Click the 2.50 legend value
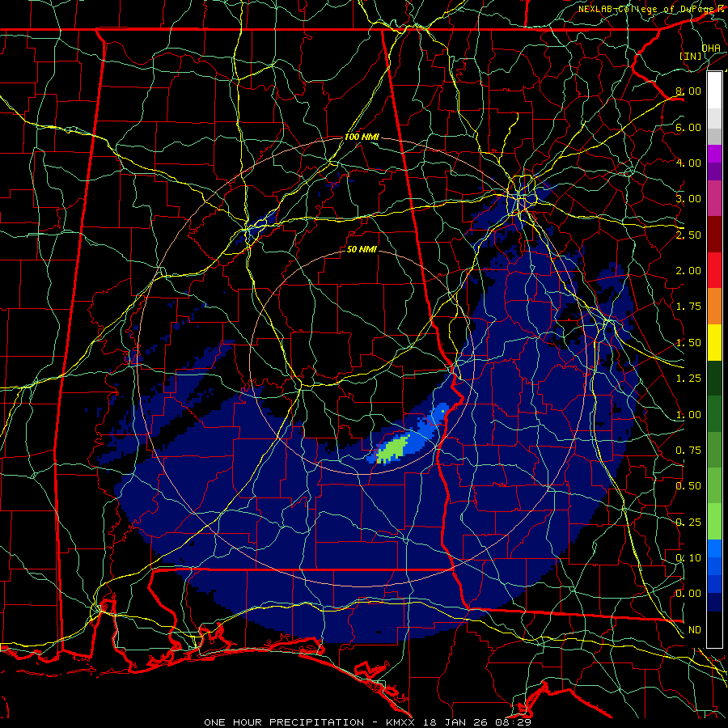The width and height of the screenshot is (728, 728). click(x=688, y=235)
